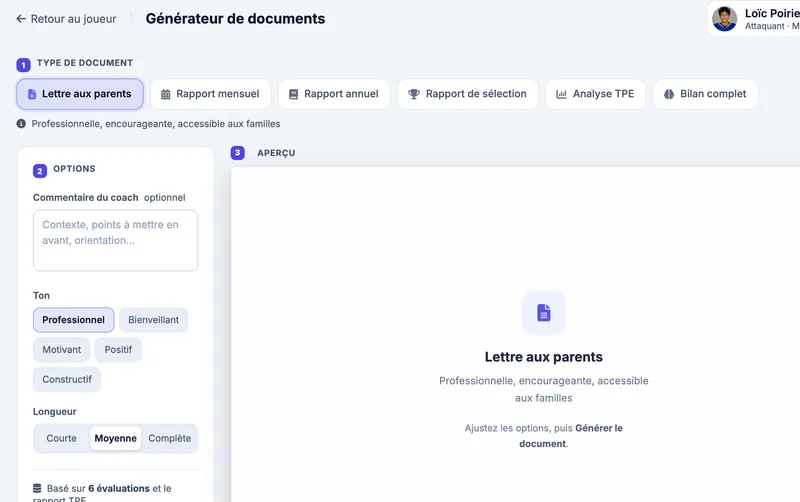Click the Générateur de documents heading
This screenshot has width=800, height=502.
tap(235, 18)
